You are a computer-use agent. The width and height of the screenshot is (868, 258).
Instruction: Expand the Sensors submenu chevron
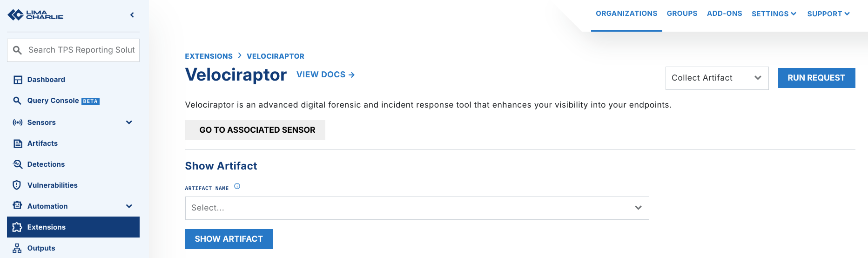pyautogui.click(x=129, y=122)
